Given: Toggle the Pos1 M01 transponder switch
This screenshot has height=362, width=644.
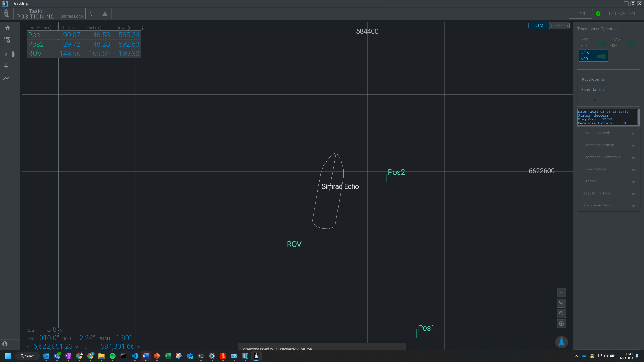Looking at the screenshot, I should [x=601, y=43].
